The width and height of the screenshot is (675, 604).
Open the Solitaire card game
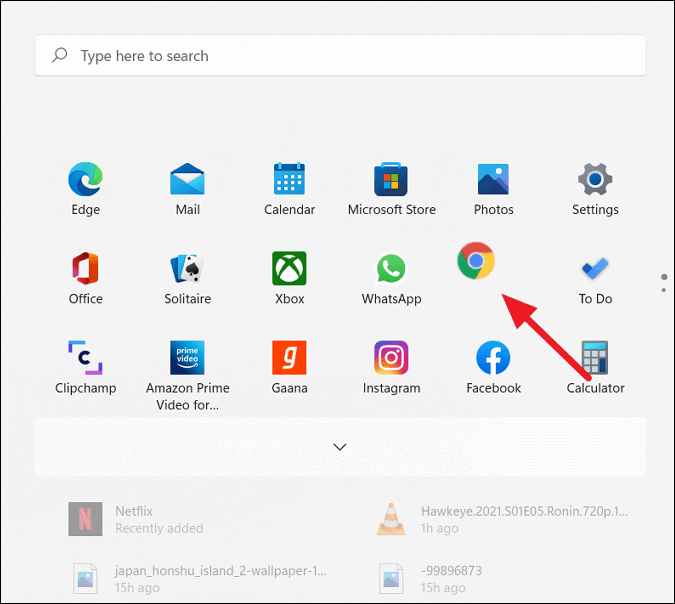(187, 278)
